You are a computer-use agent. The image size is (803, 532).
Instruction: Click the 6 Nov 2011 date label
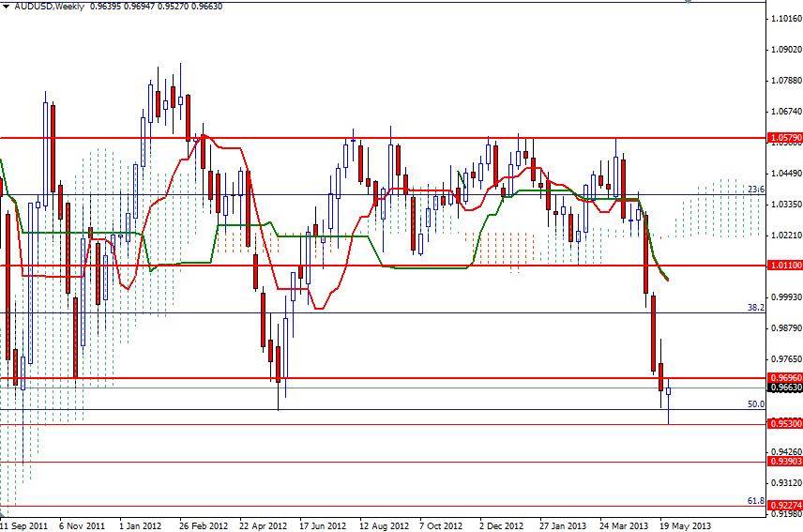82,525
